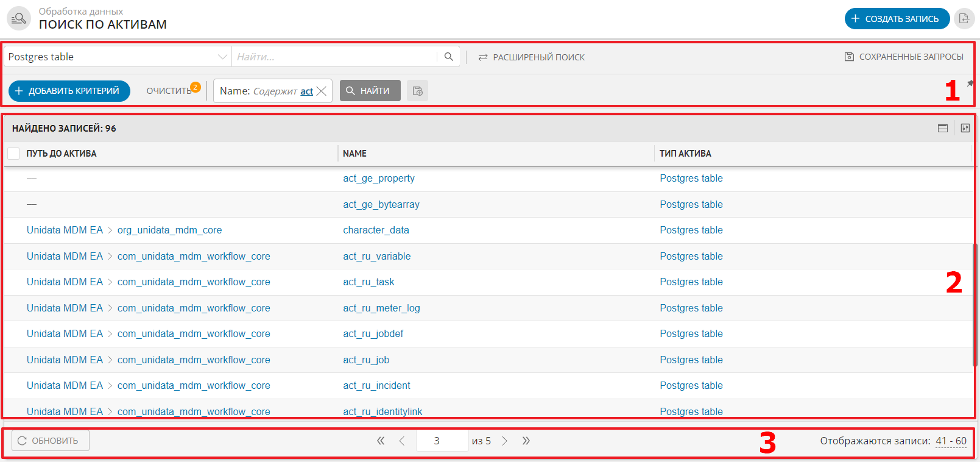Viewport: 980px width, 462px height.
Task: Switch the results view with the rows layout icon
Action: 943,128
